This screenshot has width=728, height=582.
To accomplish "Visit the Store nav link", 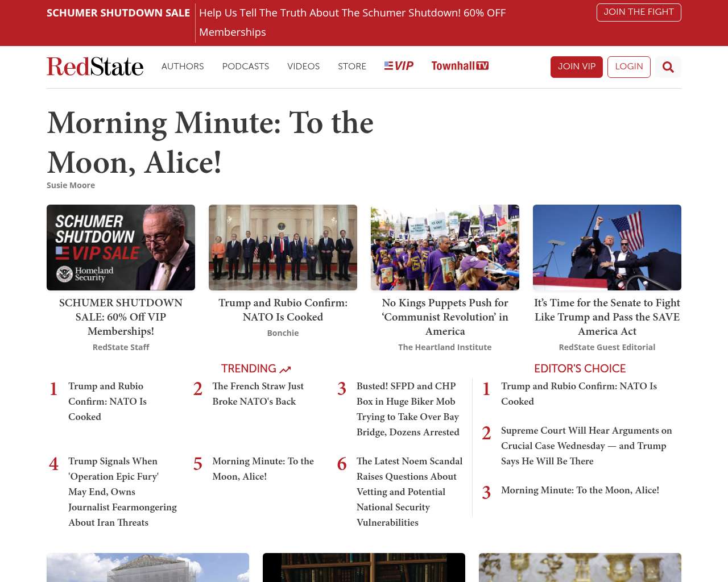I will point(351,66).
